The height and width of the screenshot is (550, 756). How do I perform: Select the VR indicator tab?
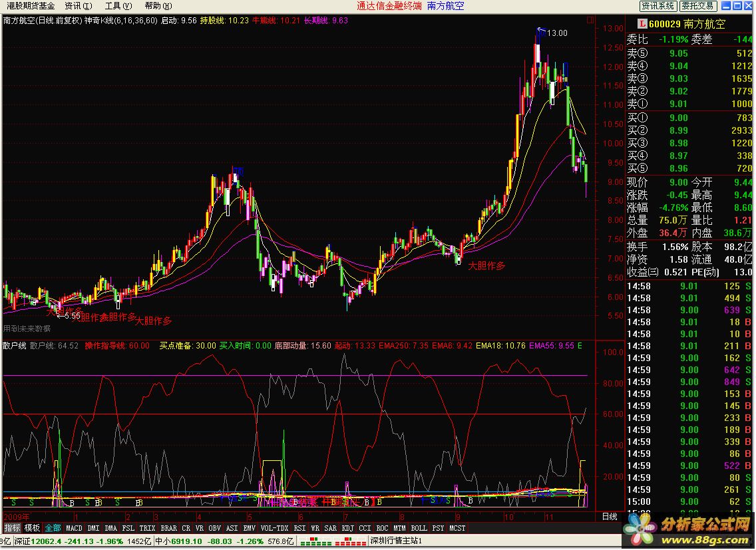point(200,528)
